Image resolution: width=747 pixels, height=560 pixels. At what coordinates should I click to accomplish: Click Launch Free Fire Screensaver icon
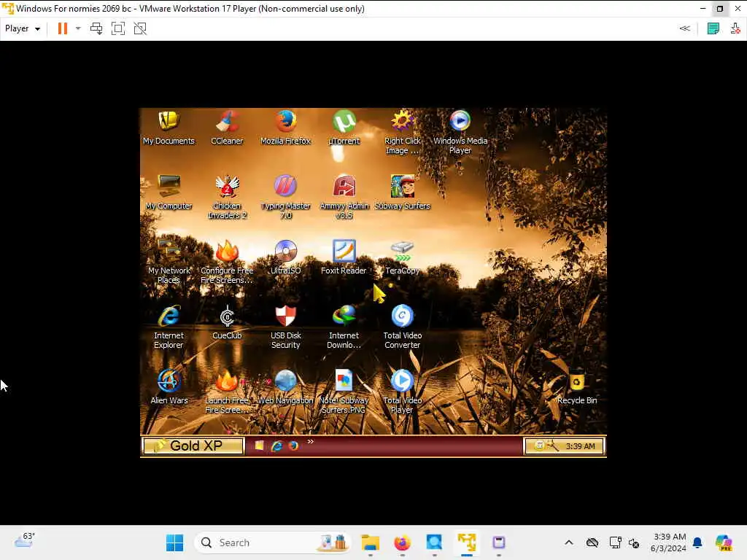pyautogui.click(x=228, y=392)
